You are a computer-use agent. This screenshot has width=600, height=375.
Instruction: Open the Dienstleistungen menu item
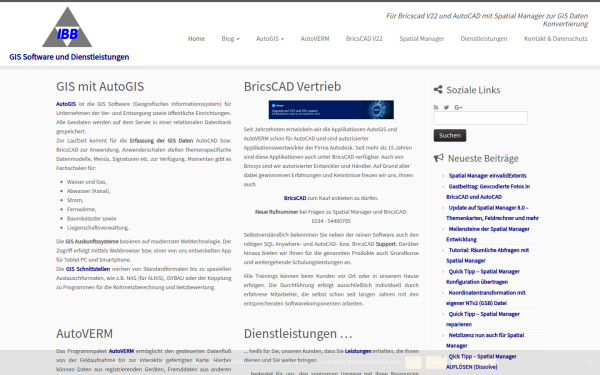click(x=484, y=39)
